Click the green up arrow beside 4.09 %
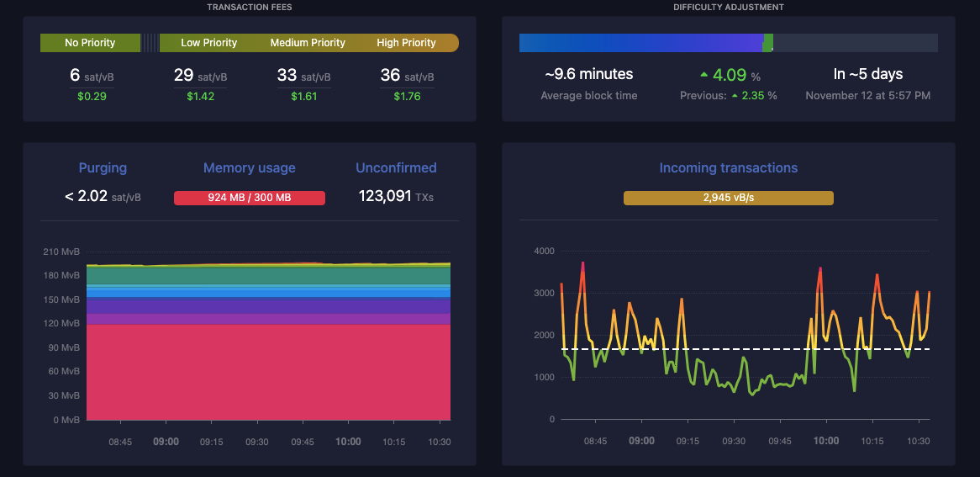980x477 pixels. click(x=703, y=76)
